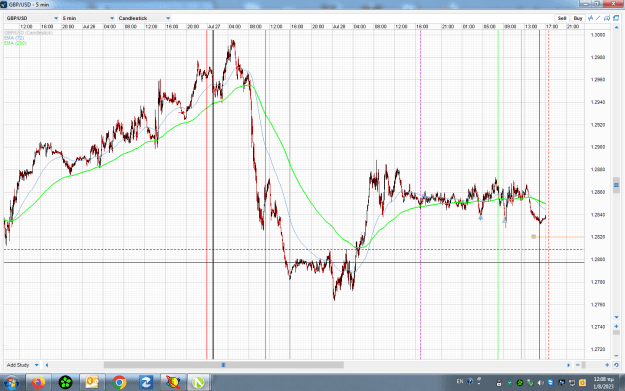
Task: Click the Sell button
Action: click(x=562, y=18)
